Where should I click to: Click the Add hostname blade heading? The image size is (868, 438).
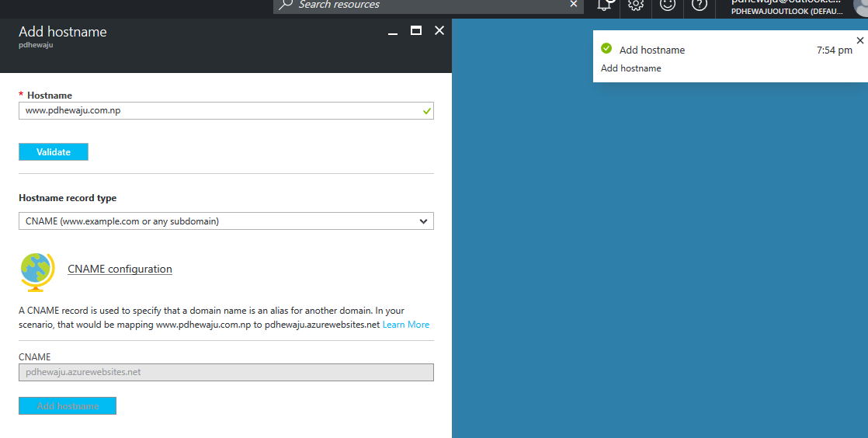point(63,32)
